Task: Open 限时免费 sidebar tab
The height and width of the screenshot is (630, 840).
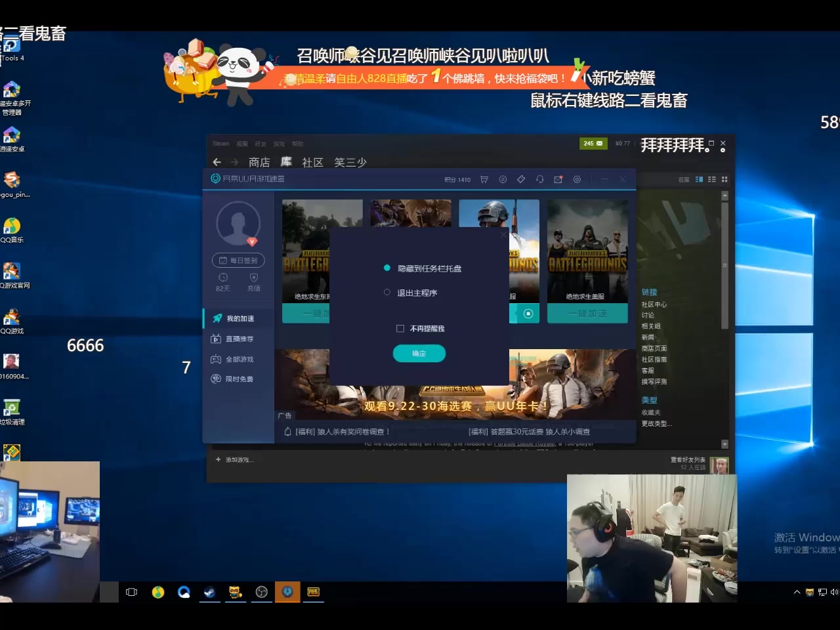Action: tap(238, 379)
